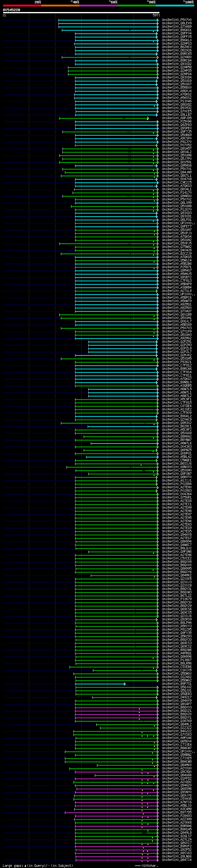
Task: Select the UniRef100_P13046 label
Action: point(177,101)
